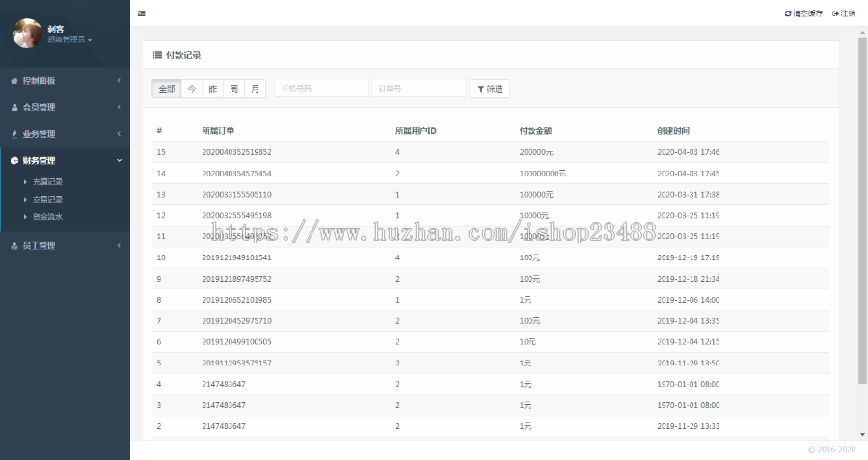
Task: Select the 月 (month) filter tab
Action: 255,89
